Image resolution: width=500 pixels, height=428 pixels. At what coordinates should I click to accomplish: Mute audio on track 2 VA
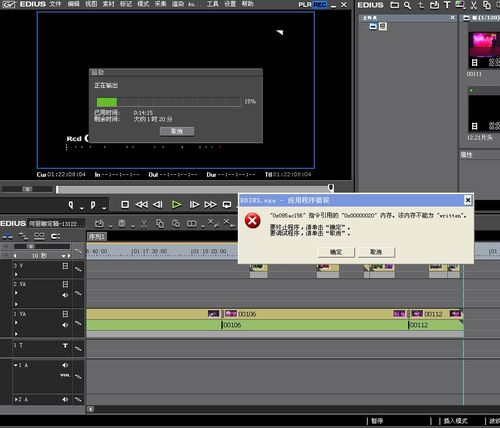point(65,295)
